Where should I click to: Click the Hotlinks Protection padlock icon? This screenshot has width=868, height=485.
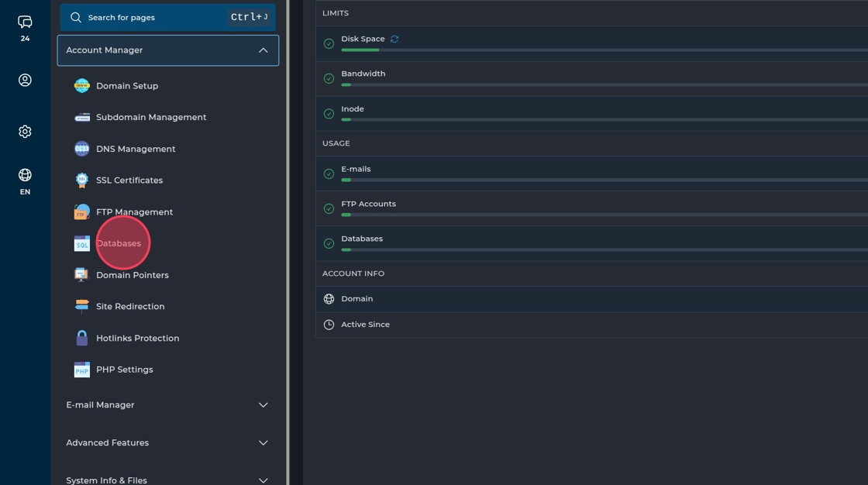tap(81, 339)
